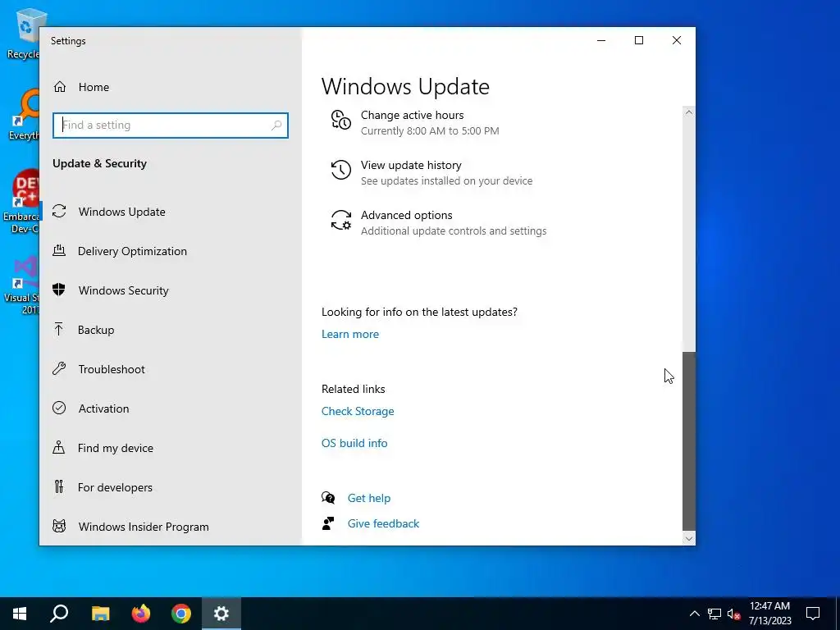The image size is (840, 630).
Task: Click the vertical scrollbar thumb
Action: (689, 441)
